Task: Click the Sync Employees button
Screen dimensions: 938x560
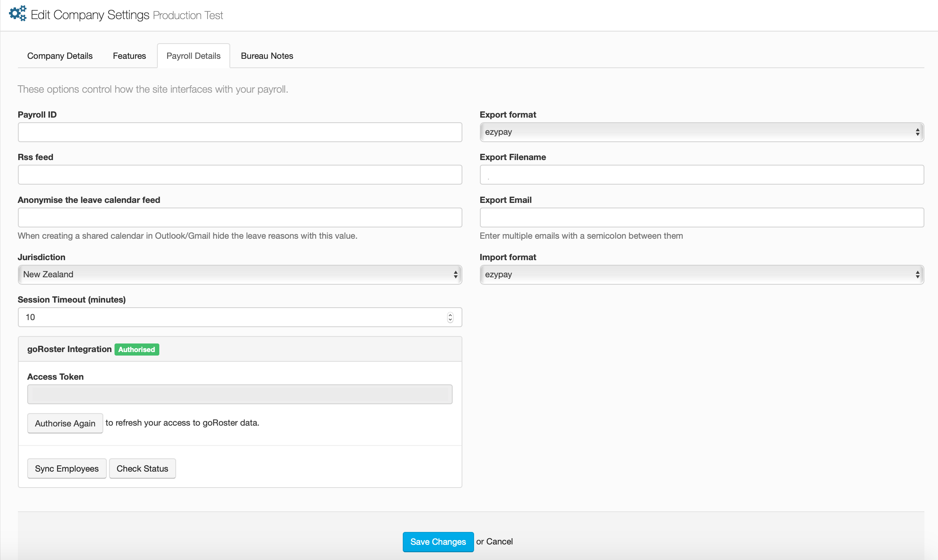Action: click(x=67, y=468)
